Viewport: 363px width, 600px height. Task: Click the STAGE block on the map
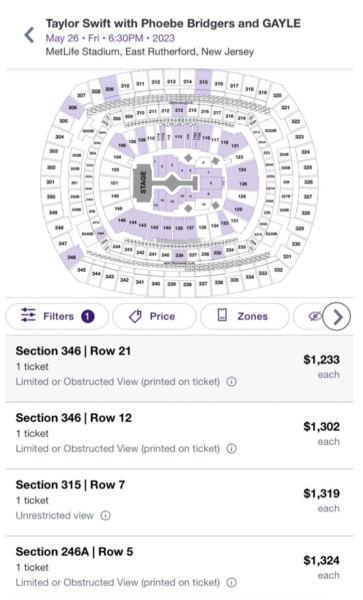(143, 182)
